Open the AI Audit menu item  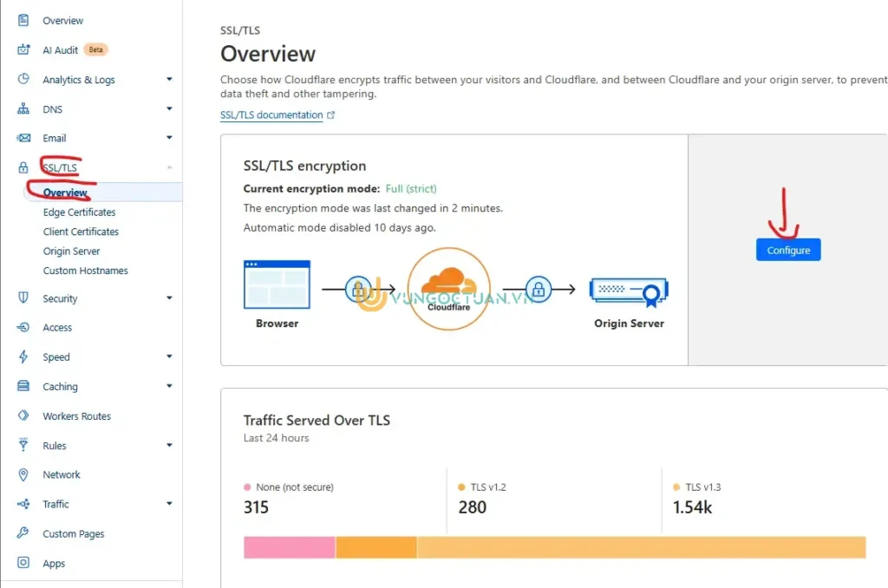60,49
